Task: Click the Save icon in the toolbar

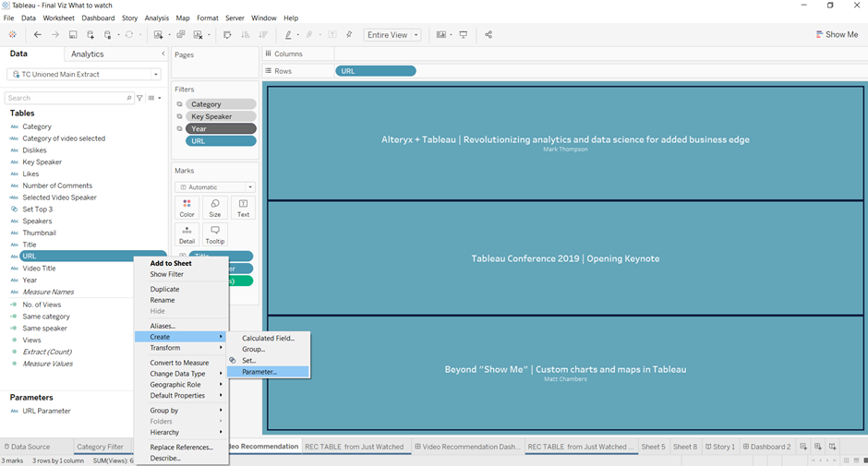Action: tap(73, 35)
